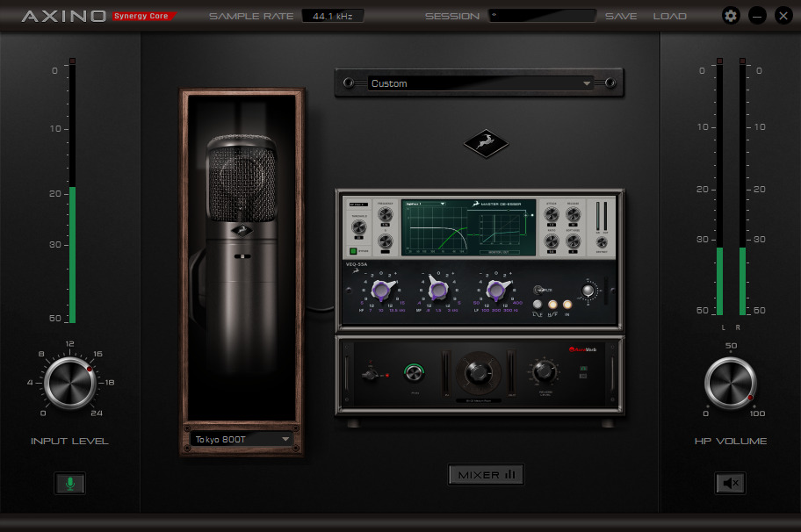Click the VEQ-55A HF band knob

click(x=381, y=290)
